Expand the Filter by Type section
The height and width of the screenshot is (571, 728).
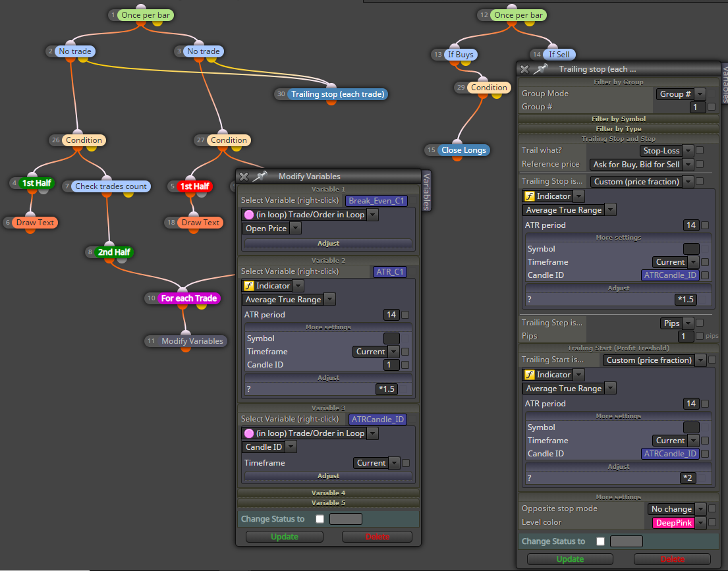coord(619,128)
